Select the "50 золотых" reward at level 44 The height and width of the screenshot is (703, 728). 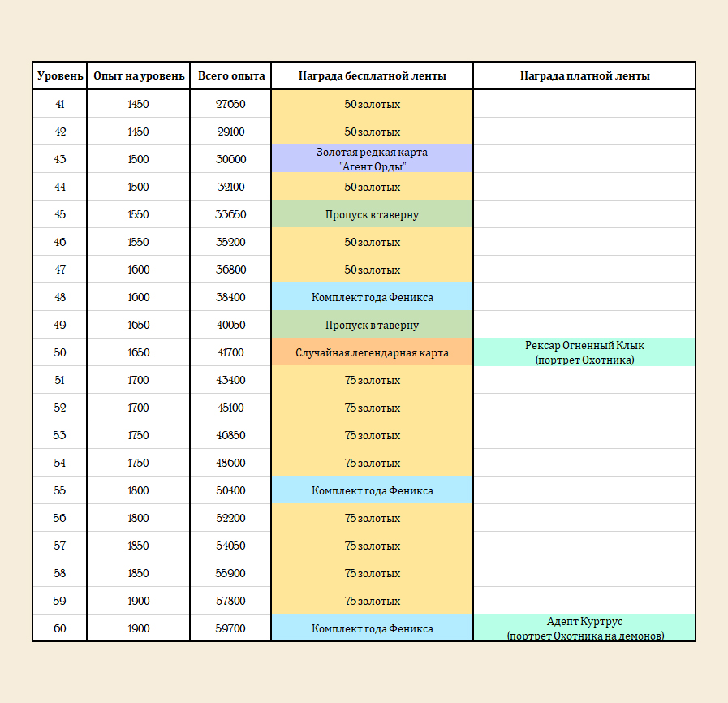click(x=372, y=187)
